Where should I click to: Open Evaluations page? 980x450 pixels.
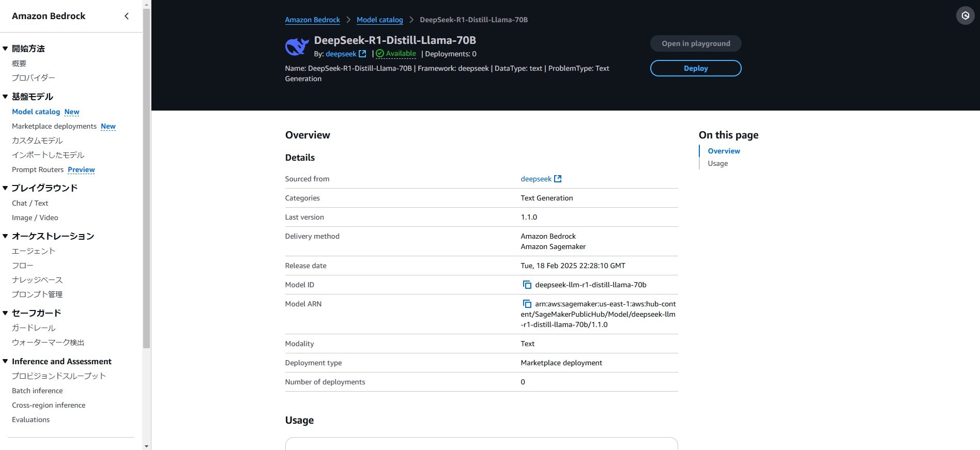(31, 420)
